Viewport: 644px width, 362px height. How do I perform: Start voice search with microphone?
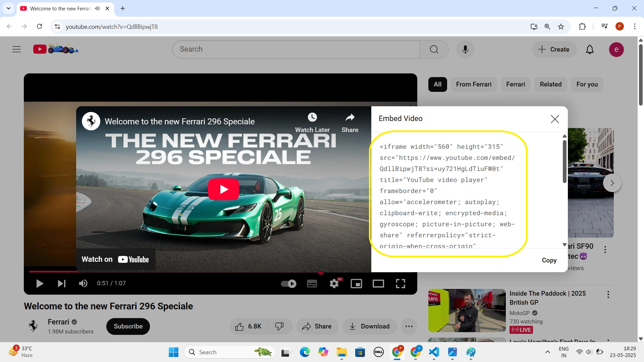(x=465, y=50)
